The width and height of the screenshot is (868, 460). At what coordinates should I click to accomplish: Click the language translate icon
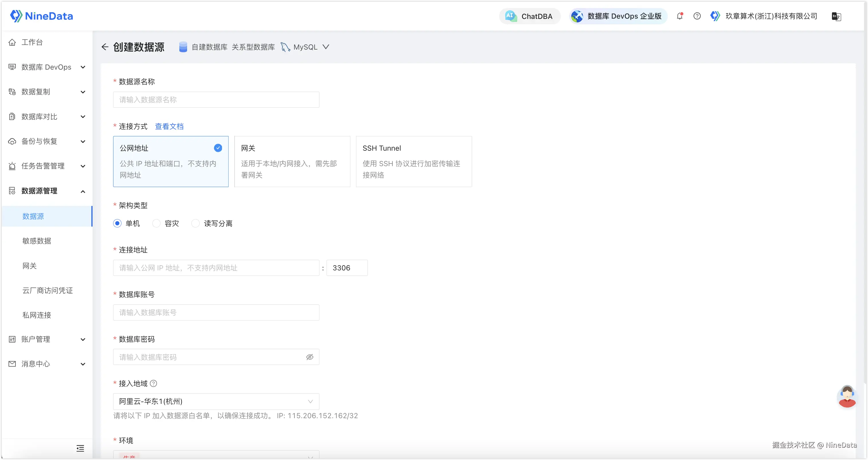coord(836,16)
